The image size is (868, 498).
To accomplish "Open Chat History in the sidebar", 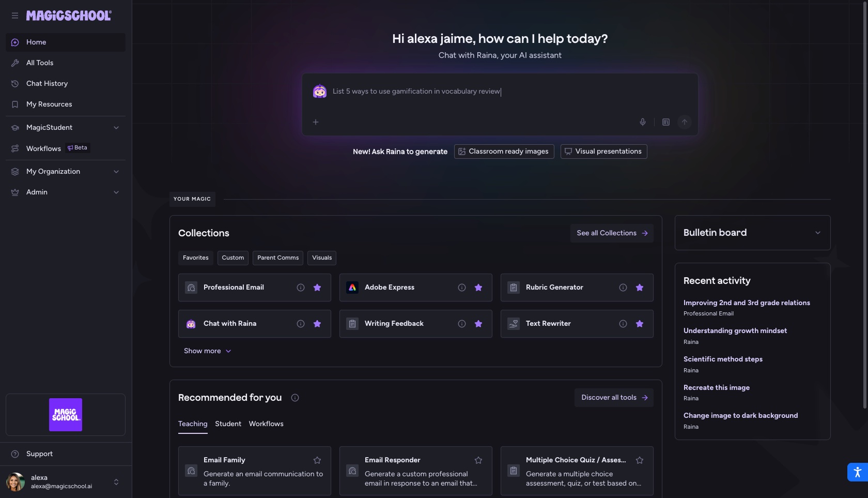I will click(x=65, y=84).
